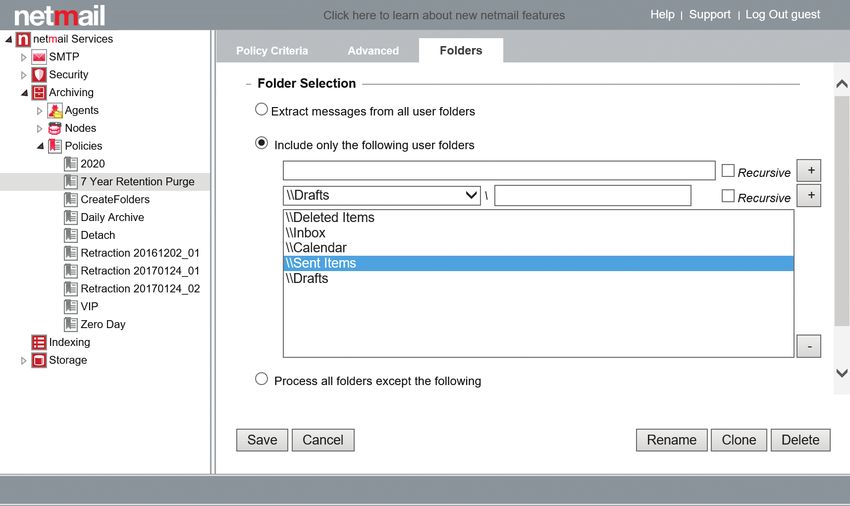This screenshot has width=850, height=506.
Task: Select Process all folders except the following
Action: pyautogui.click(x=261, y=379)
